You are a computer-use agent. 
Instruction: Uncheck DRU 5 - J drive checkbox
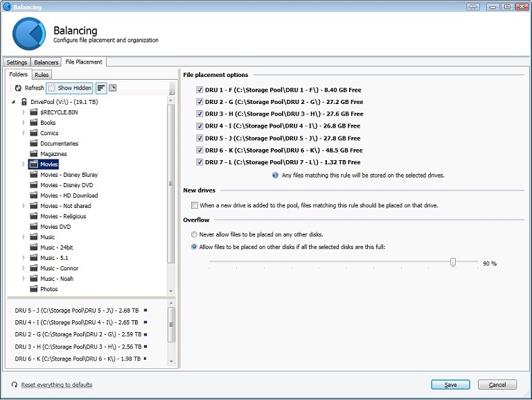pyautogui.click(x=199, y=138)
